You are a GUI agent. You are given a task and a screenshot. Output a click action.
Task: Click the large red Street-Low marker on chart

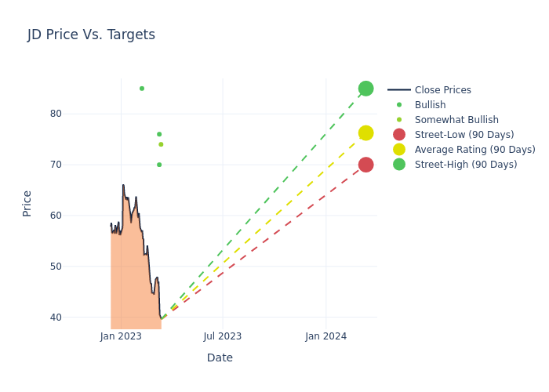[x=365, y=165]
